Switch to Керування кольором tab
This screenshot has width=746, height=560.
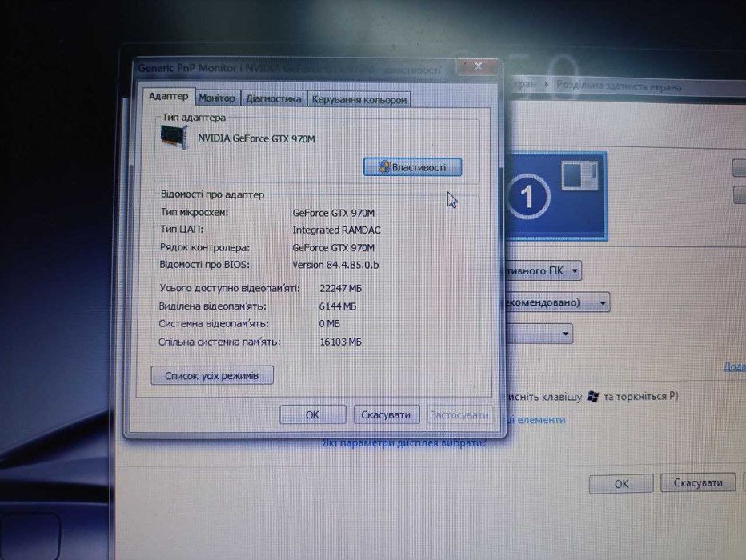point(359,100)
